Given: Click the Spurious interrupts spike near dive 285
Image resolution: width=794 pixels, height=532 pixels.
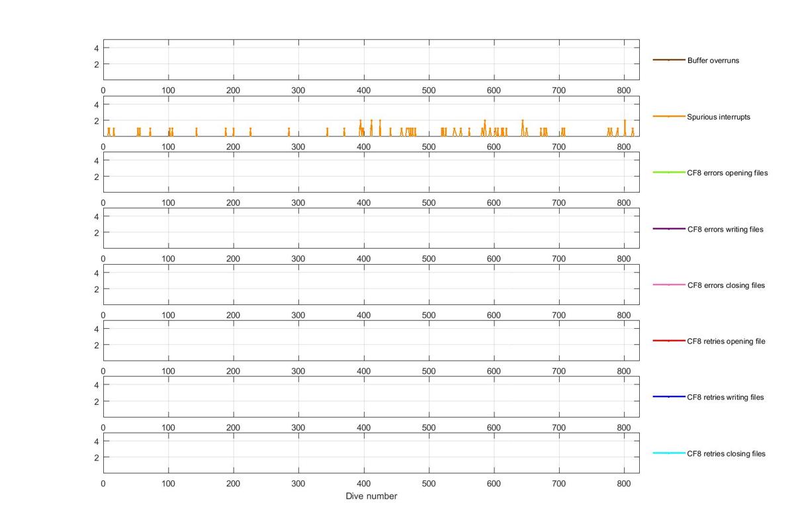Looking at the screenshot, I should click(x=289, y=132).
